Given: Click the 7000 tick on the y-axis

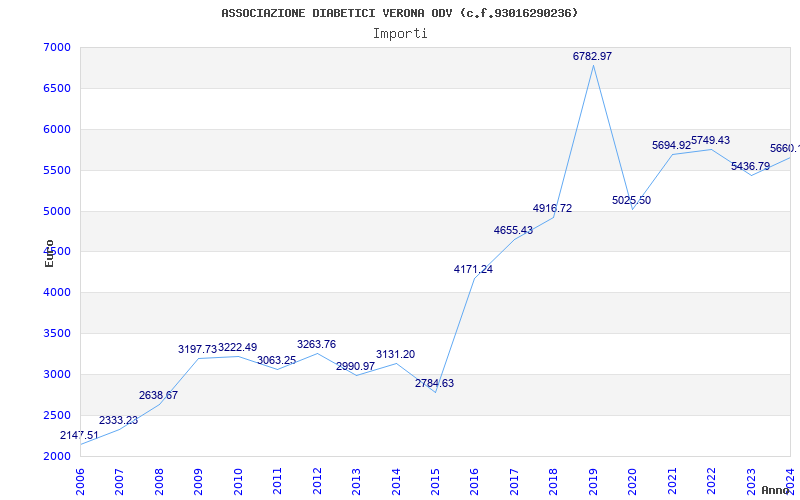Looking at the screenshot, I should (57, 48).
